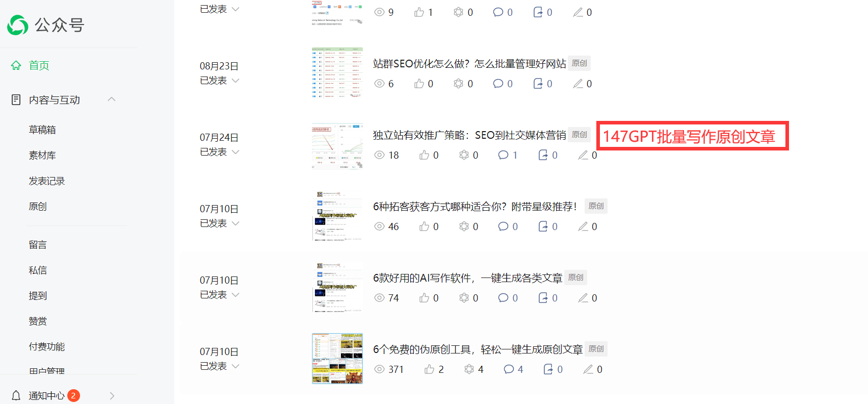This screenshot has height=404, width=868.
Task: Go to 首页 home page
Action: [x=39, y=65]
